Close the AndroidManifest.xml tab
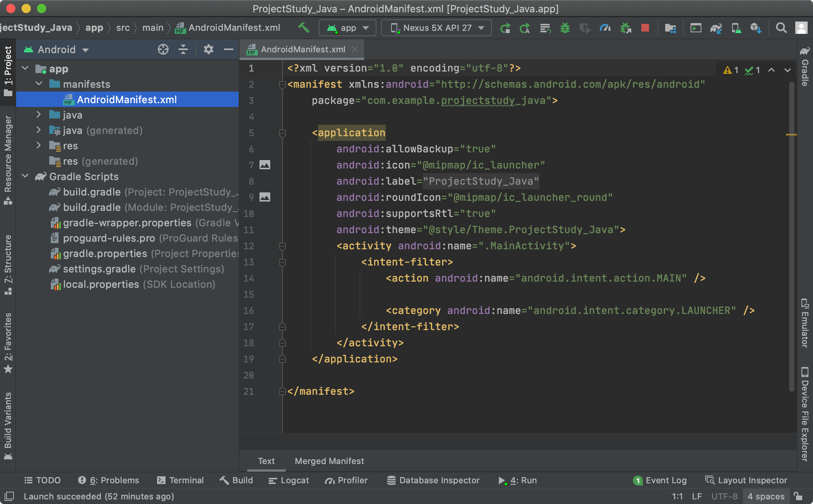The height and width of the screenshot is (504, 813). click(355, 49)
